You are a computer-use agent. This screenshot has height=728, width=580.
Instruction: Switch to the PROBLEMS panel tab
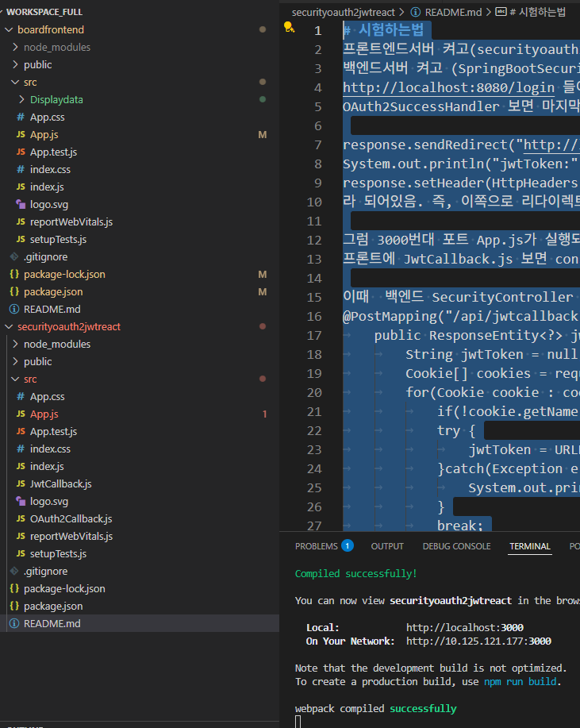[317, 546]
